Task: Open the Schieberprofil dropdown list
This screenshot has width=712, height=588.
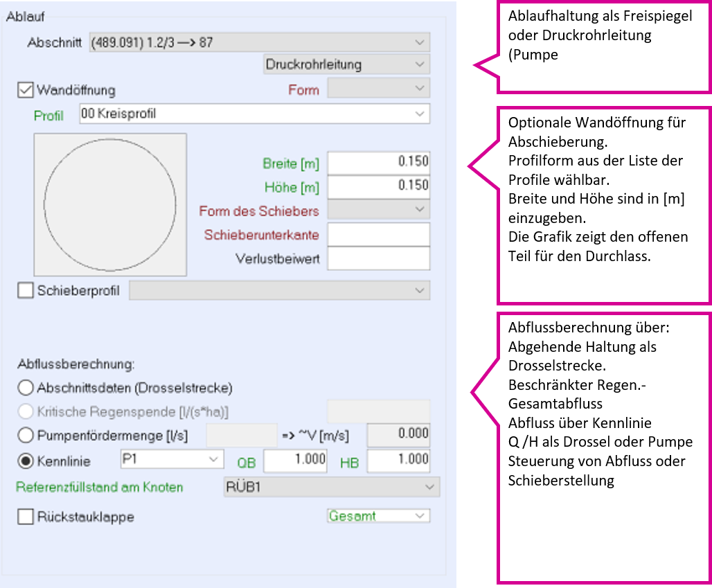Action: point(279,291)
